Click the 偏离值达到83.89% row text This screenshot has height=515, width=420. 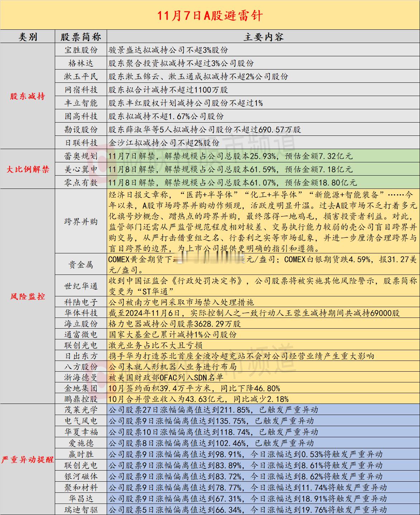point(246,465)
